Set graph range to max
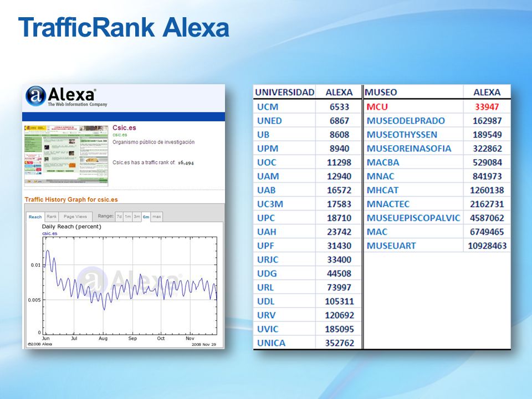Viewport: 532px width, 399px height. tap(157, 217)
